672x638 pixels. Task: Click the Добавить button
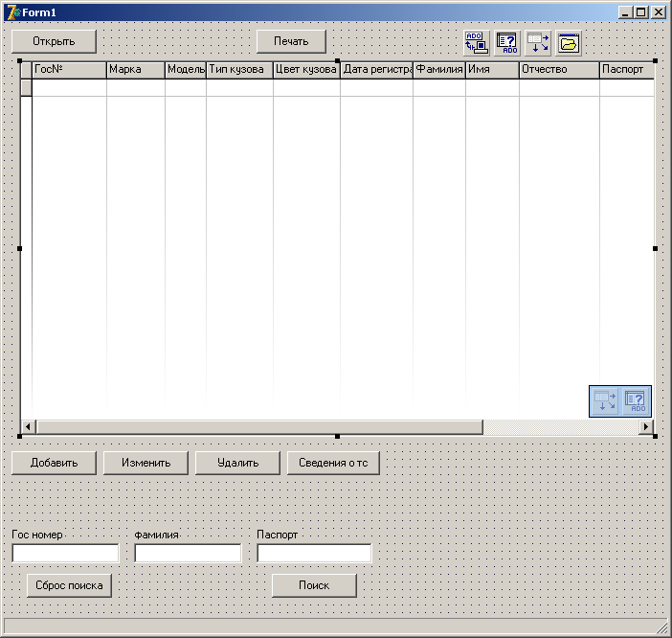click(x=54, y=463)
